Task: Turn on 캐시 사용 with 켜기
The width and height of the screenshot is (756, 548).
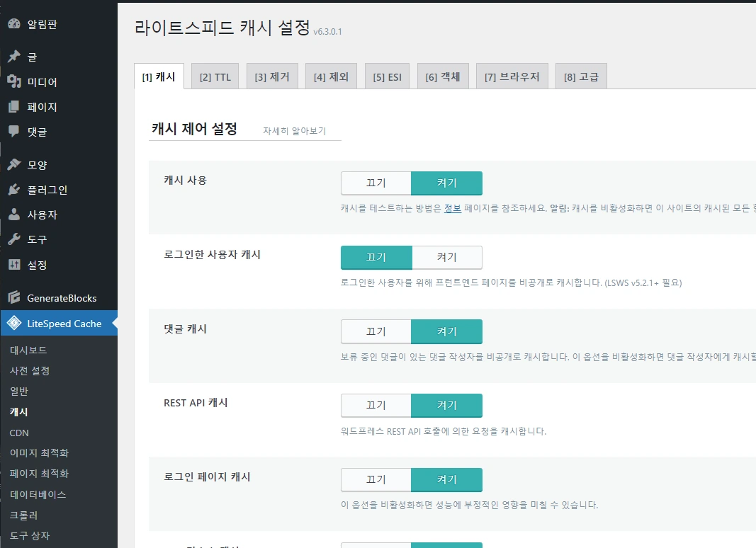Action: pyautogui.click(x=446, y=183)
